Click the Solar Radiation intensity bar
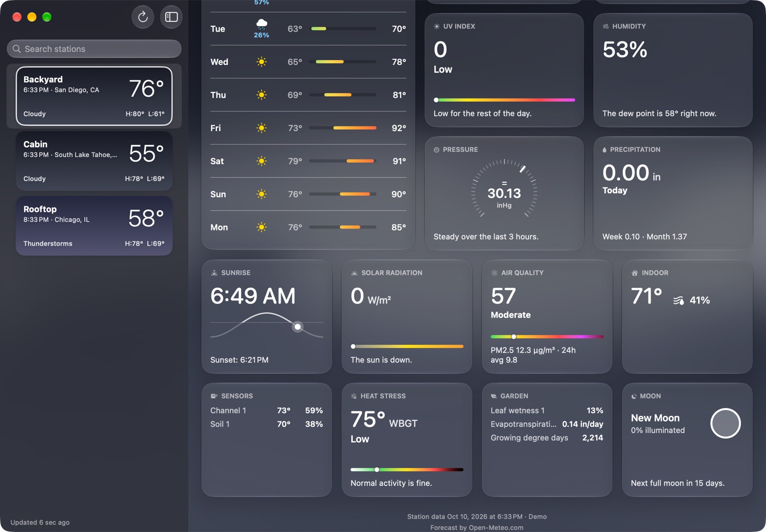The height and width of the screenshot is (532, 766). coord(407,346)
